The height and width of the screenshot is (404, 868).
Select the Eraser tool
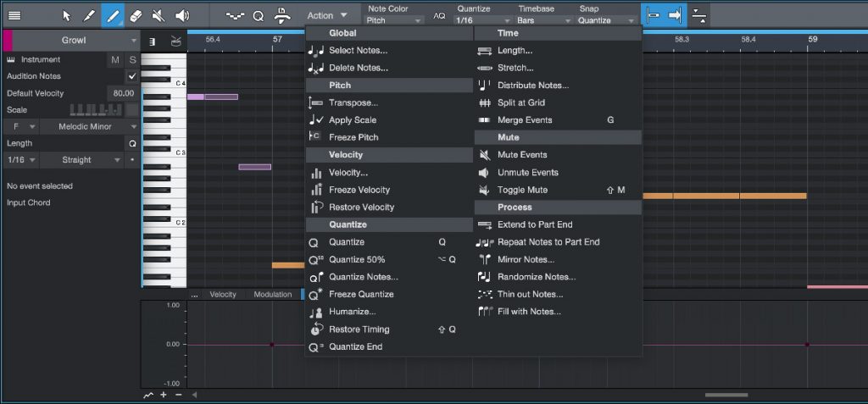click(136, 15)
